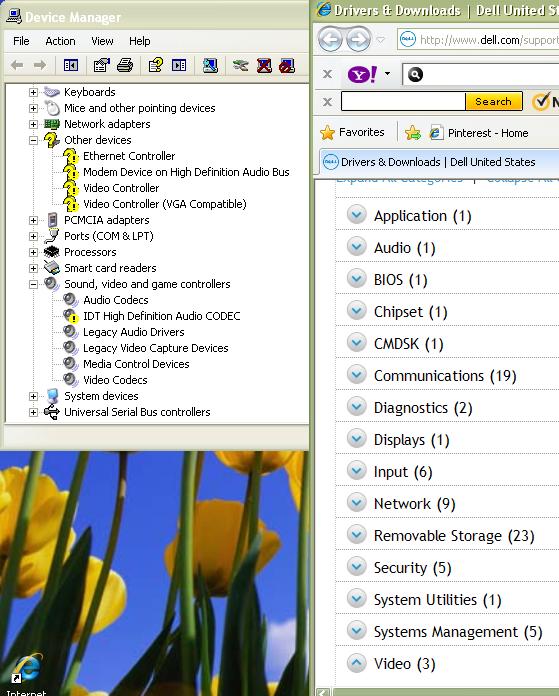559x696 pixels.
Task: Expand Mice and other pointing devices
Action: (33, 108)
